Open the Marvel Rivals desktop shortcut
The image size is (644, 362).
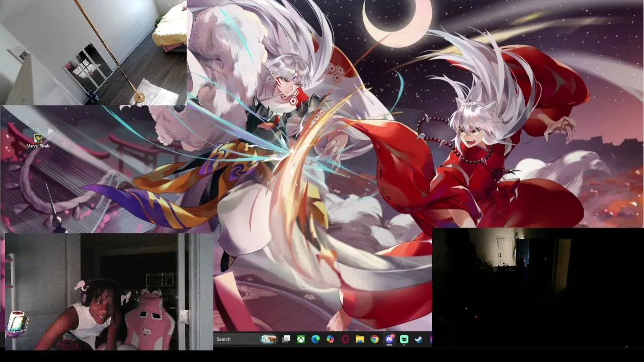pos(38,141)
